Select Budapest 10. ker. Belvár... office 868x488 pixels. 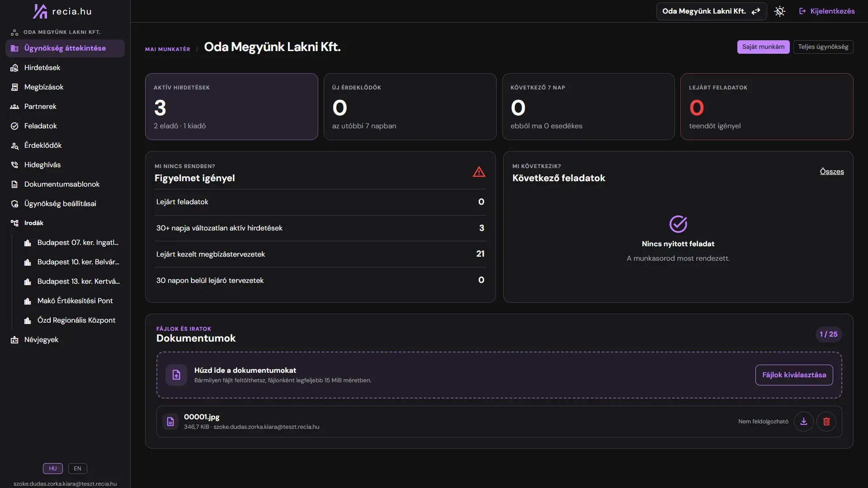pyautogui.click(x=71, y=262)
